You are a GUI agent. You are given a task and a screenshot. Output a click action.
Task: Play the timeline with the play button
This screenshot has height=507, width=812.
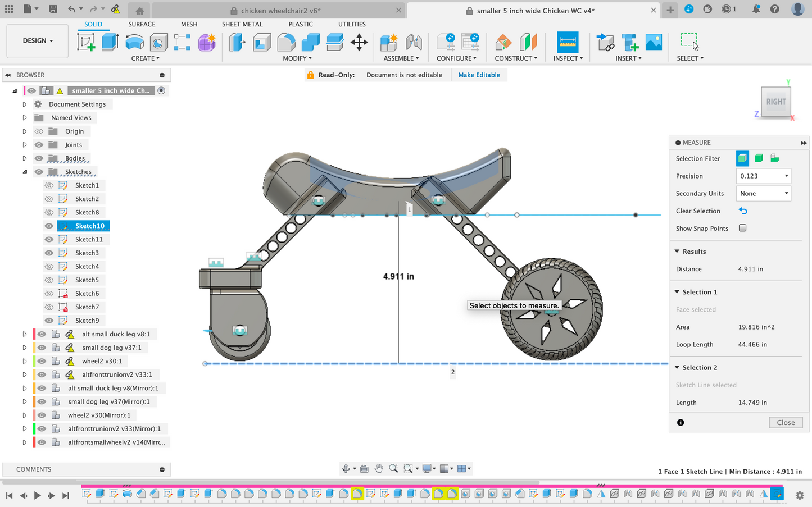(37, 495)
